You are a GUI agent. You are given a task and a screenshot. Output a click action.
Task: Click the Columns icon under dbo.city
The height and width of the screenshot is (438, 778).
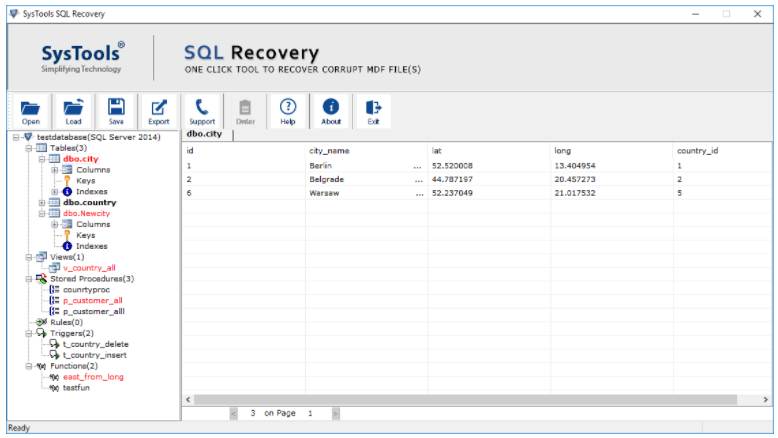[67, 170]
